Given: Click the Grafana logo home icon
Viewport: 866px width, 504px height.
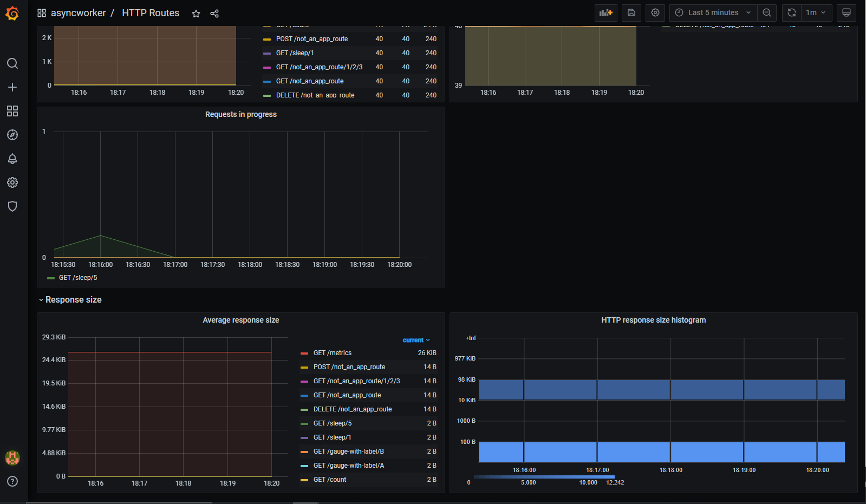Looking at the screenshot, I should tap(12, 13).
